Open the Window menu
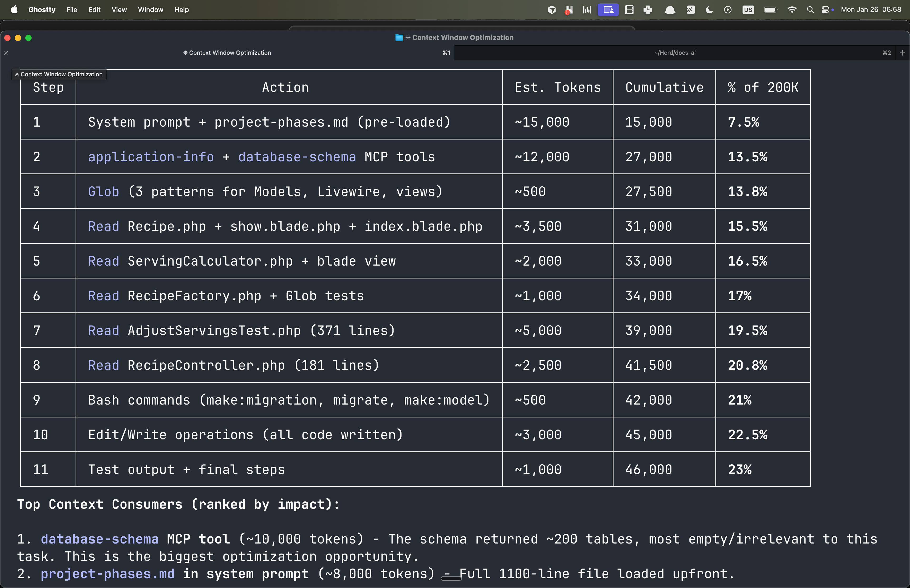This screenshot has height=588, width=910. pos(150,9)
